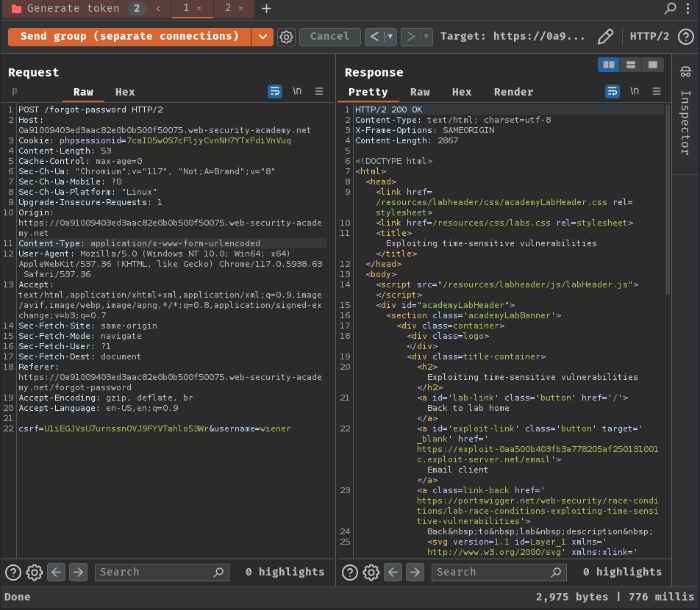This screenshot has width=700, height=610.
Task: Collapse the Generate token group chevron
Action: 158,9
